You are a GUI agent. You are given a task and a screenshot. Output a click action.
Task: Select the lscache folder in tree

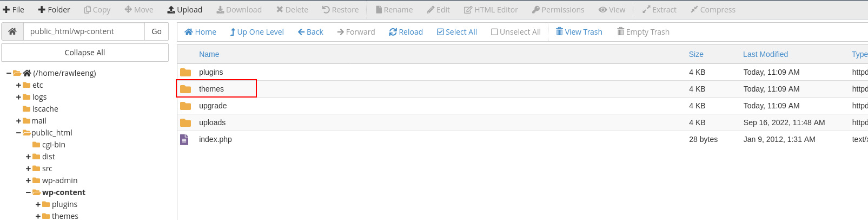pos(45,109)
